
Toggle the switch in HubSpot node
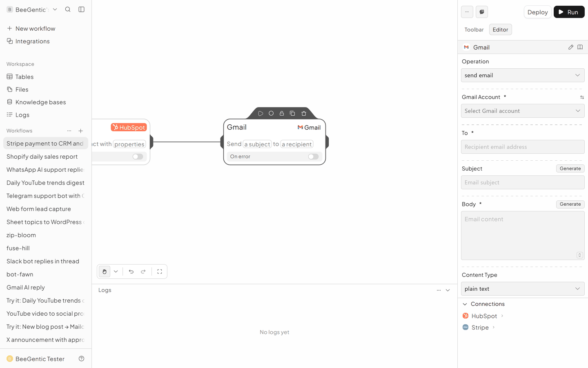click(138, 157)
